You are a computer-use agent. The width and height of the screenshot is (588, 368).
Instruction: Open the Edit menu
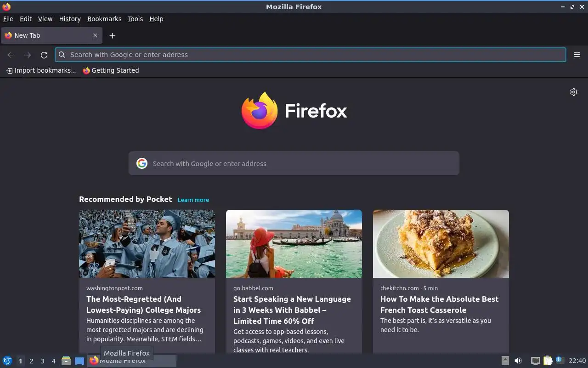pyautogui.click(x=26, y=19)
